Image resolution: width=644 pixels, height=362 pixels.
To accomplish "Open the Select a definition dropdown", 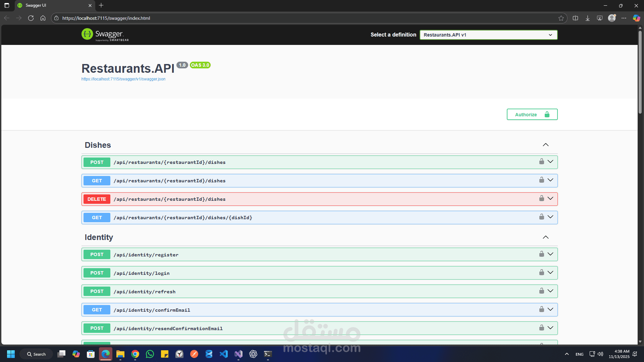I will 488,35.
